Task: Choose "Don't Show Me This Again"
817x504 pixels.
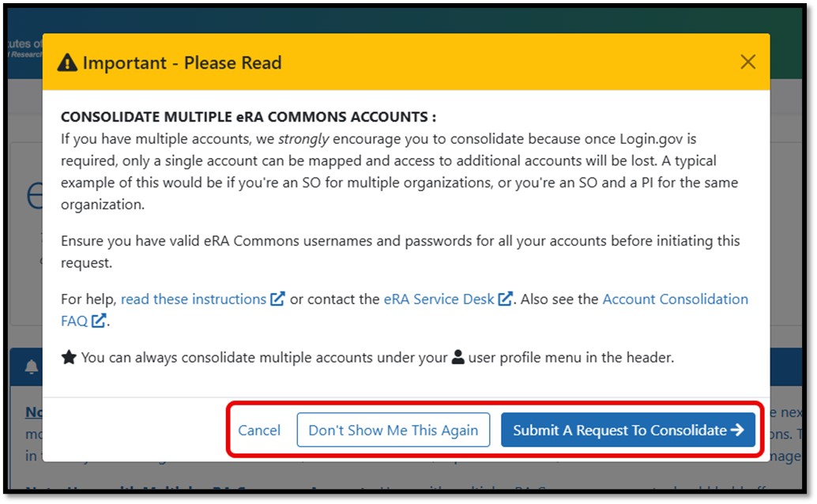Action: click(x=393, y=431)
